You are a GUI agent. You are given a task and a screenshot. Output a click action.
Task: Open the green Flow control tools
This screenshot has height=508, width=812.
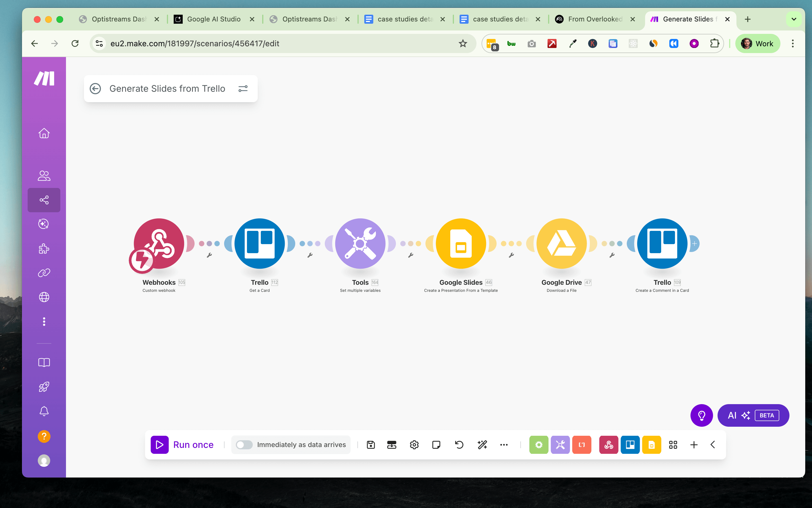(x=539, y=445)
